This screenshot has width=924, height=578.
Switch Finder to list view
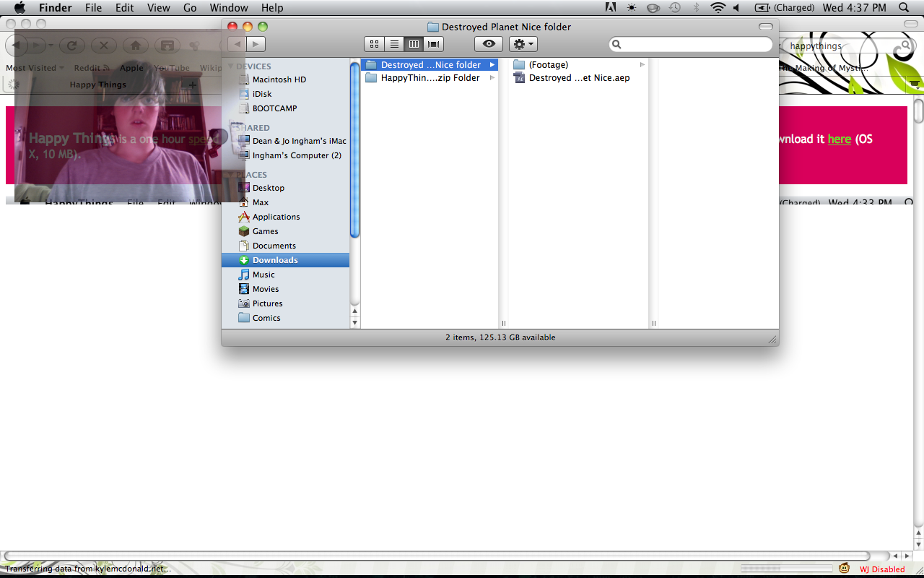(x=394, y=44)
